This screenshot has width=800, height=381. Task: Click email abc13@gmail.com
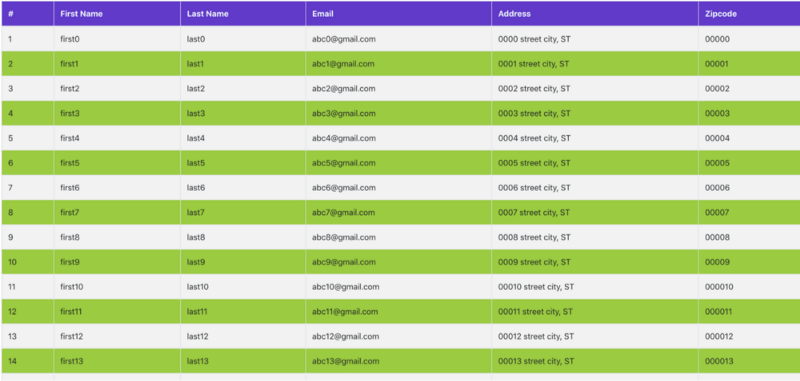click(346, 361)
